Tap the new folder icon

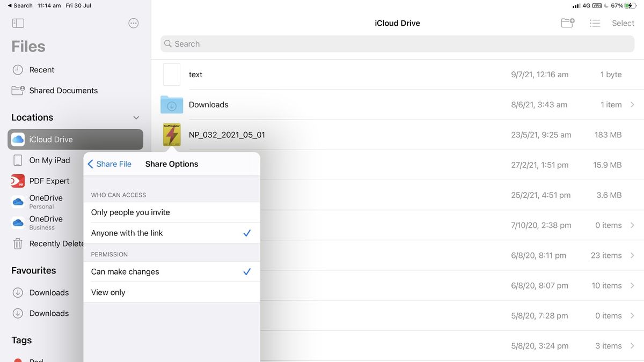coord(567,23)
